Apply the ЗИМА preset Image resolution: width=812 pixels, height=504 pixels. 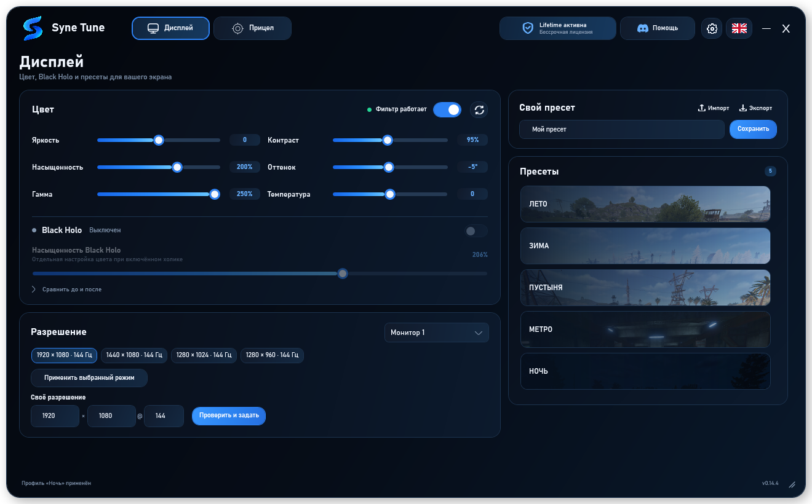click(645, 246)
